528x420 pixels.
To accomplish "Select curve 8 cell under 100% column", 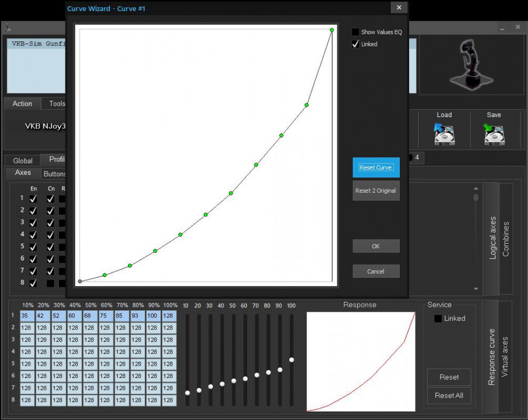I will [x=169, y=400].
